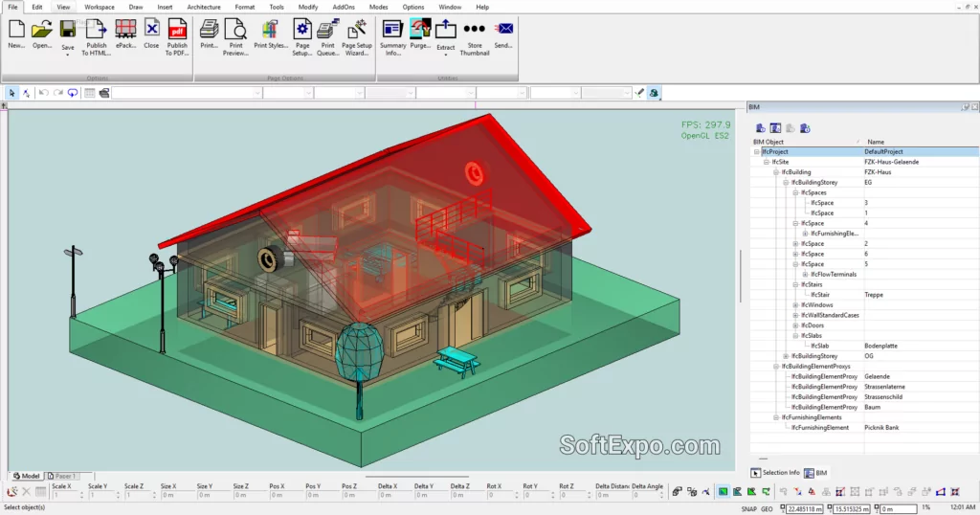Open the first wide toolbar dropdown
The width and height of the screenshot is (980, 515).
(187, 93)
